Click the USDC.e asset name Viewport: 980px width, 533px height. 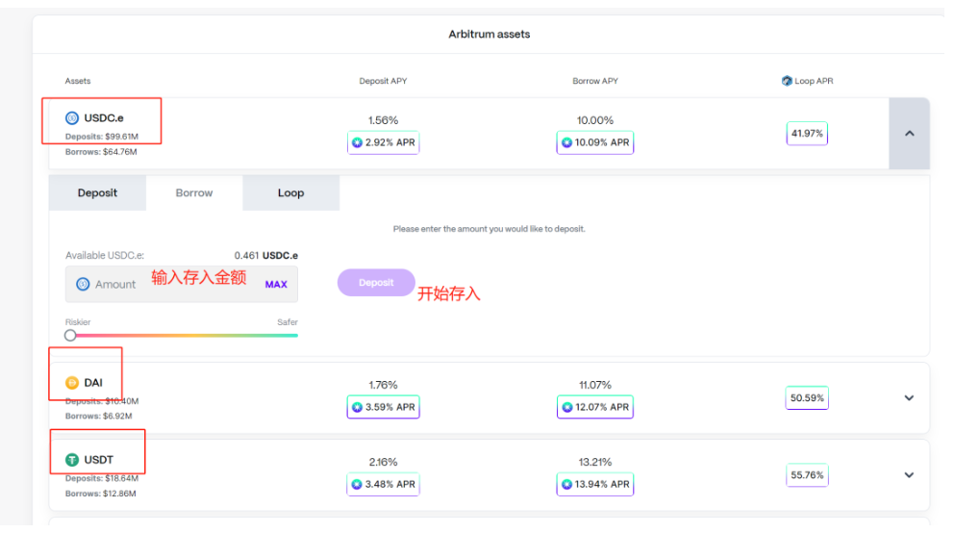tap(104, 117)
